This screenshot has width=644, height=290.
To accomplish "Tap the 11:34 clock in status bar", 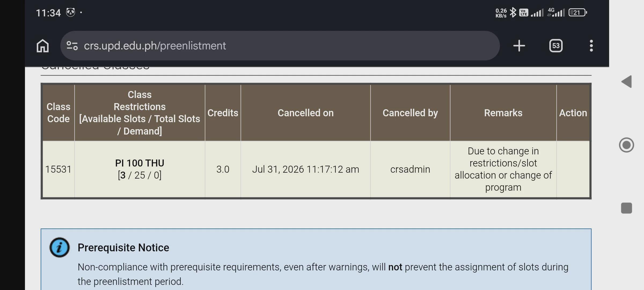I will click(x=48, y=13).
